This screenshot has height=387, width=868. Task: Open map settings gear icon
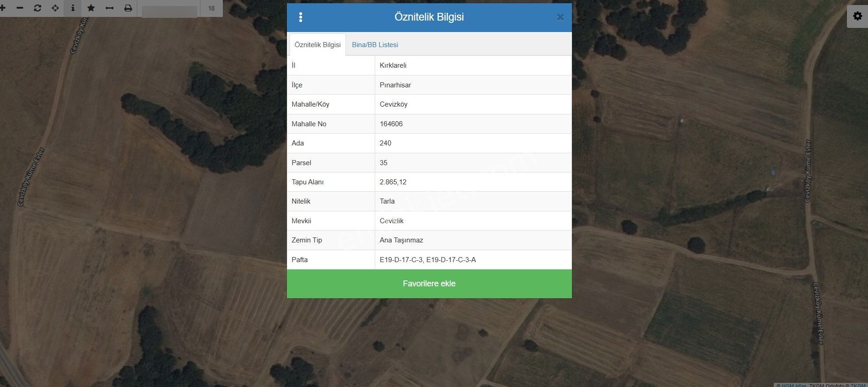857,16
